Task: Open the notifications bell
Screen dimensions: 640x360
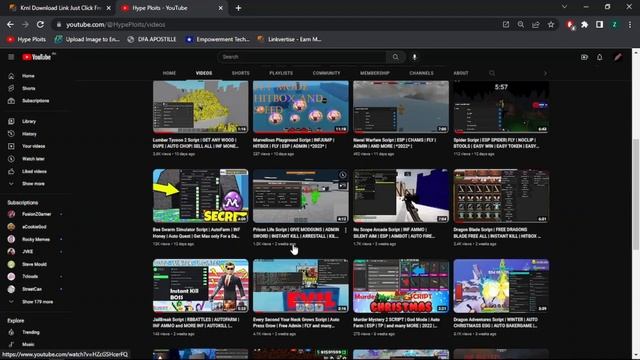Action: tap(600, 57)
